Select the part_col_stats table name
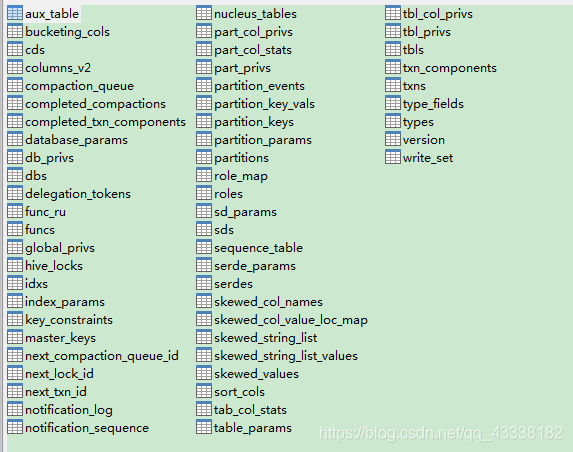Screen dimensions: 573x452 click(x=253, y=50)
